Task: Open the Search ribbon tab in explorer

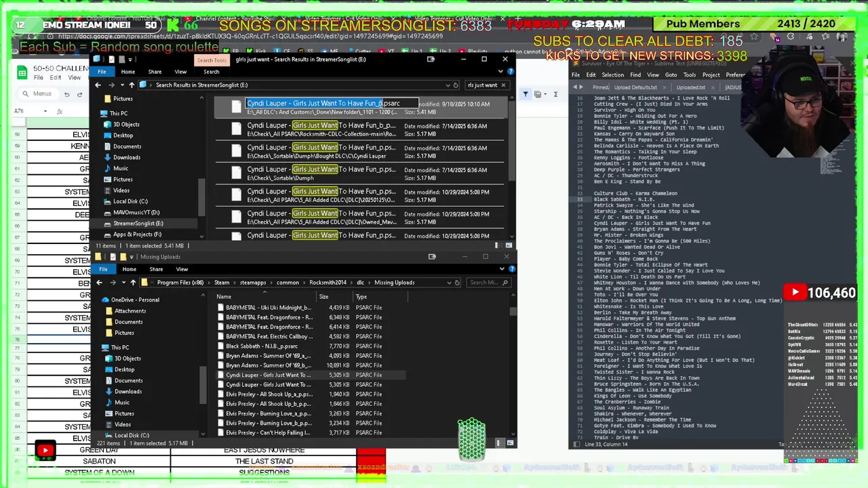Action: [x=212, y=72]
